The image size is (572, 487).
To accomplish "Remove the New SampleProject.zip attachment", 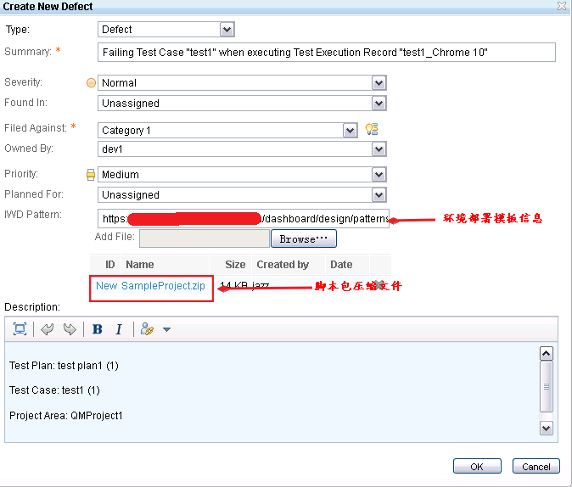I will point(379,285).
